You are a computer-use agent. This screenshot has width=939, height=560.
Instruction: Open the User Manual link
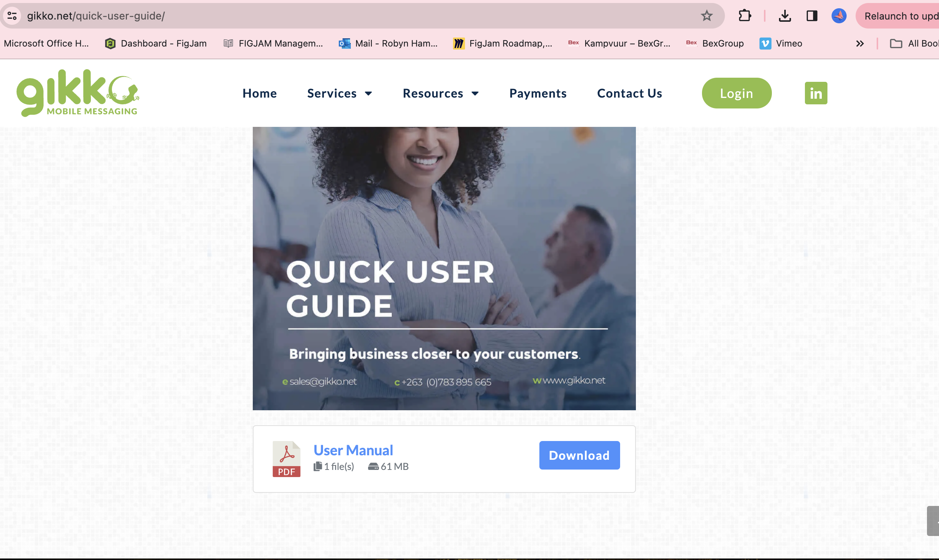[x=353, y=450]
